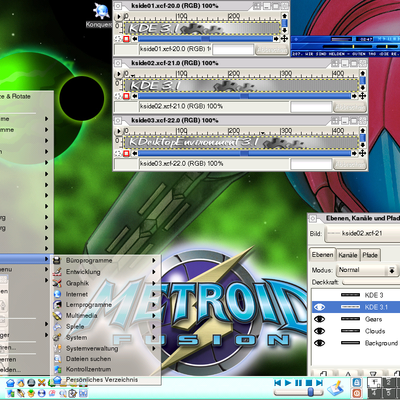Adjust the Deckkraft opacity slider

[371, 282]
